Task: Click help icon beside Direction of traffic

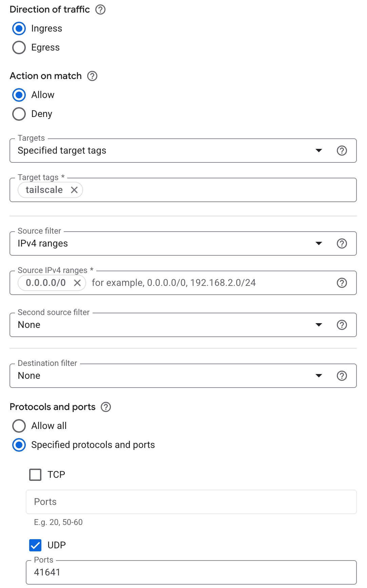Action: 100,9
